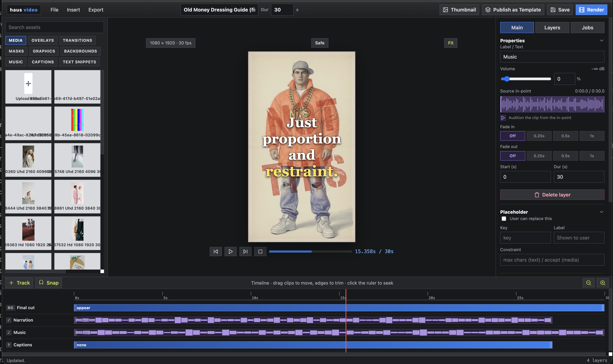Screen dimensions: 613x364
Task: Select the OVERLAYS asset category
Action: [43, 41]
